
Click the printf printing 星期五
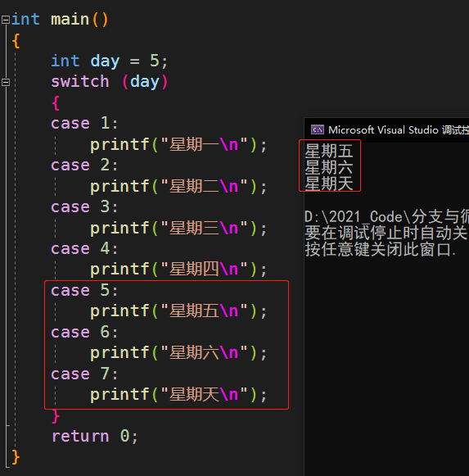click(178, 311)
